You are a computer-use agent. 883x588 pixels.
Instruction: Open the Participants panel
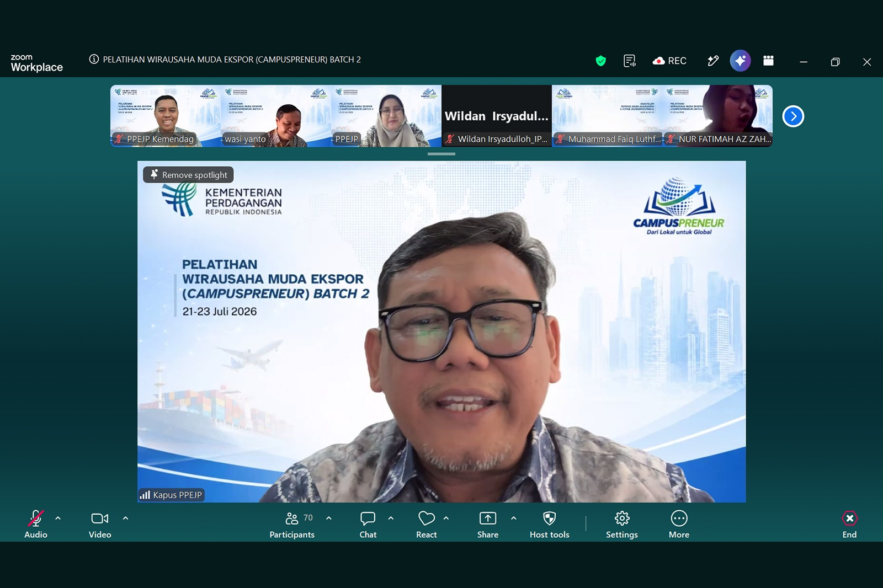tap(292, 525)
